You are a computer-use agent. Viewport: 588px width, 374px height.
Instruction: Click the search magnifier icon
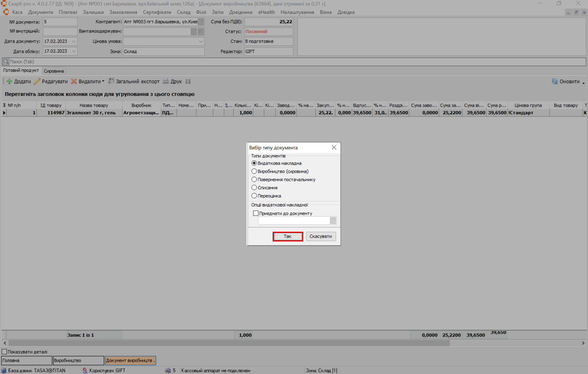coord(6,62)
